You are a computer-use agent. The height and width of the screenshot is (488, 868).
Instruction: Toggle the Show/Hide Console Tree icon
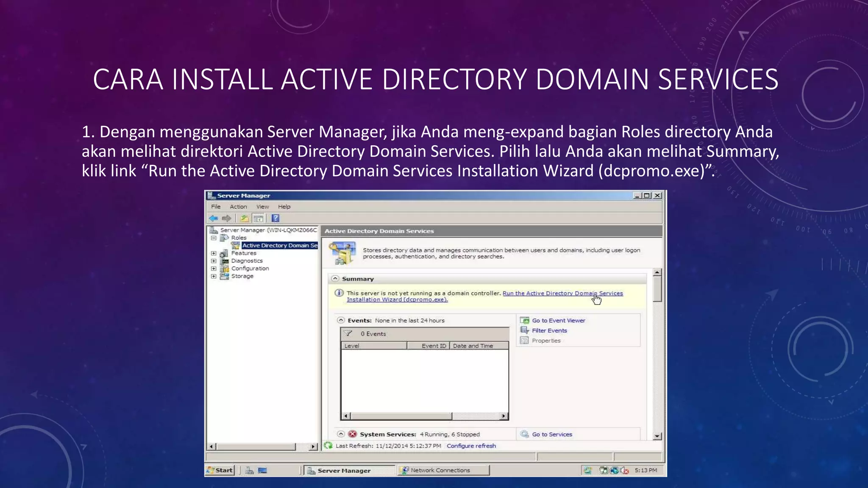[x=258, y=218]
